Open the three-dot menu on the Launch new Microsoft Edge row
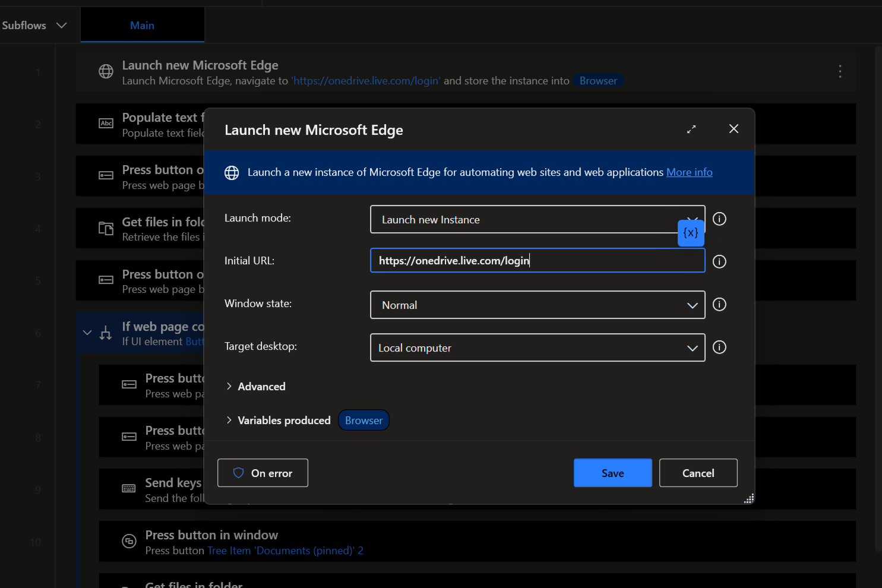 coord(840,72)
